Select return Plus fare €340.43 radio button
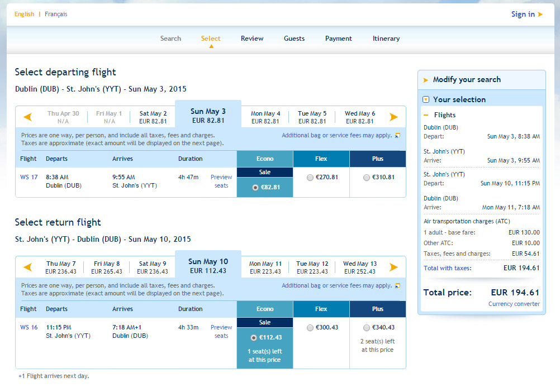Viewport: 560px width, 392px height. pos(367,328)
